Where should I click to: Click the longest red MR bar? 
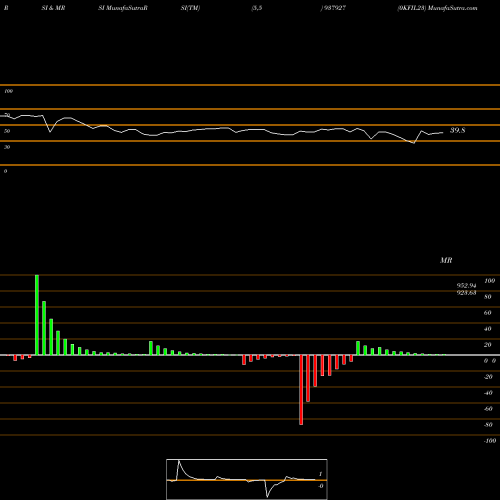click(x=301, y=390)
